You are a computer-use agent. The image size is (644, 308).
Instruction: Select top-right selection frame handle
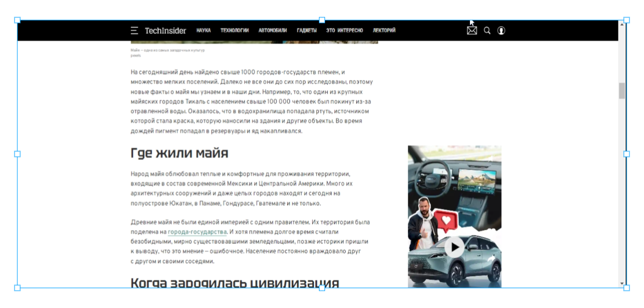(626, 20)
